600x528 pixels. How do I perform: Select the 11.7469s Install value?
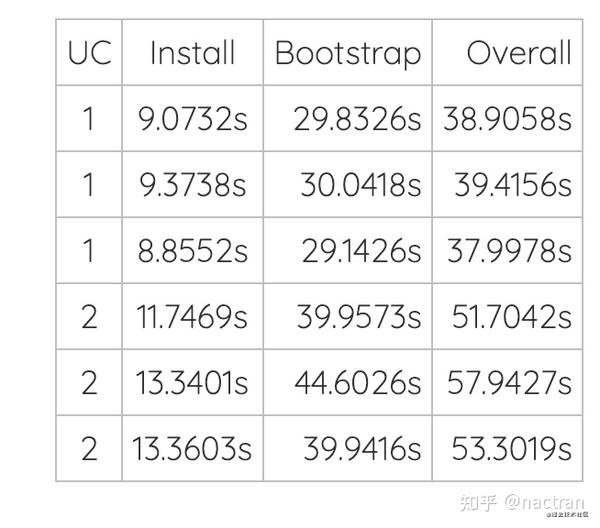[x=191, y=317]
